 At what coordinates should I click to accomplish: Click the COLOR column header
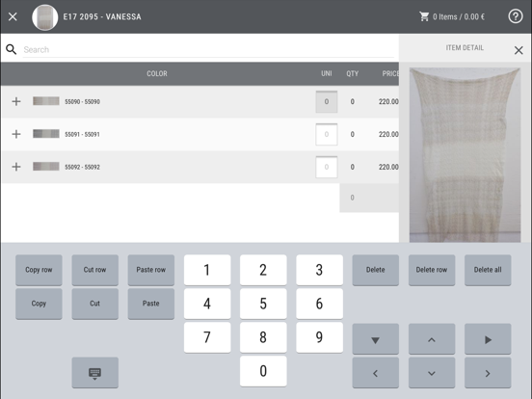coord(157,73)
